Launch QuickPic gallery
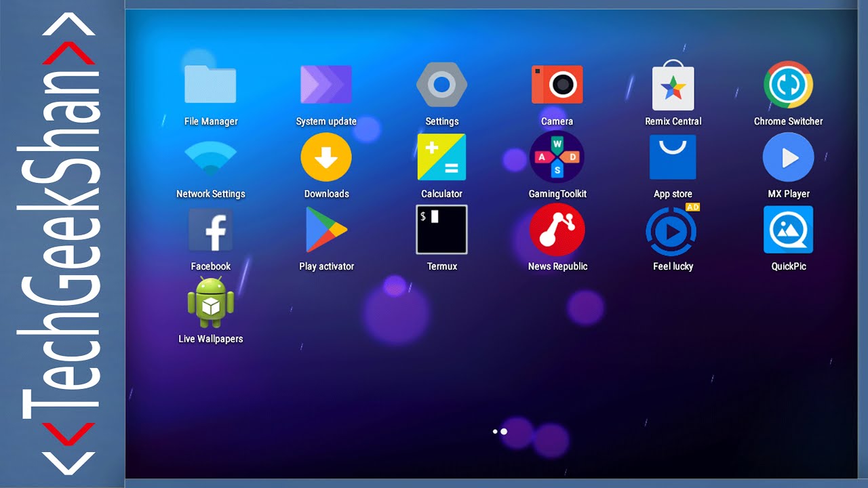 click(x=788, y=230)
